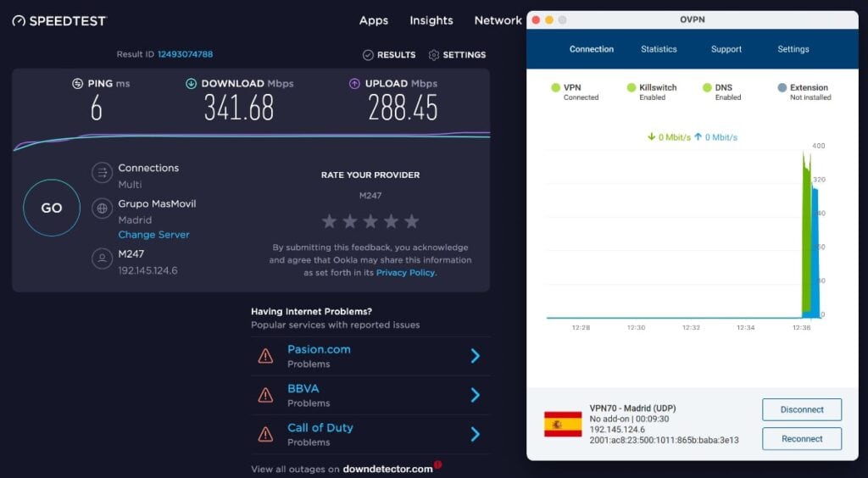
Task: Click the VPN70 - Madrid (UDP) server name
Action: point(632,409)
